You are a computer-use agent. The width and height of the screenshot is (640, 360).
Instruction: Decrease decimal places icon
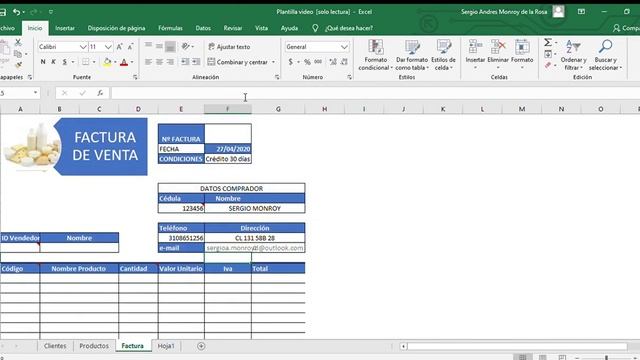344,62
